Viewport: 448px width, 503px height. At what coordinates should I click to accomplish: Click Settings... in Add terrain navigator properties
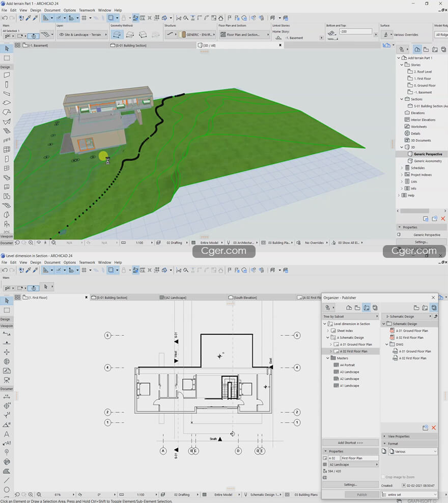421,242
